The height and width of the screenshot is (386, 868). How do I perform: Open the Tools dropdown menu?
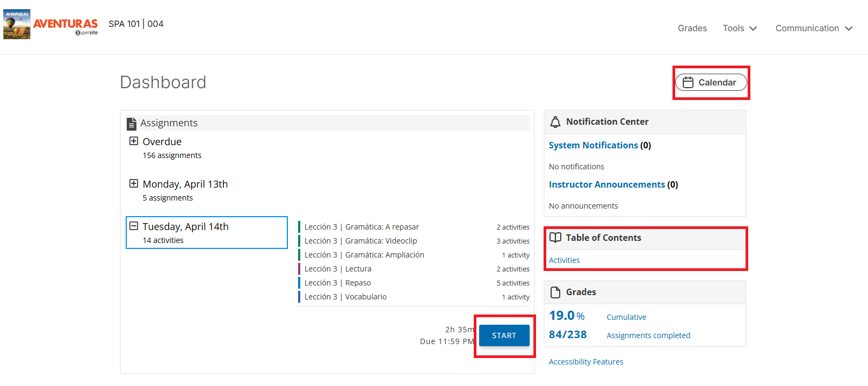tap(740, 28)
